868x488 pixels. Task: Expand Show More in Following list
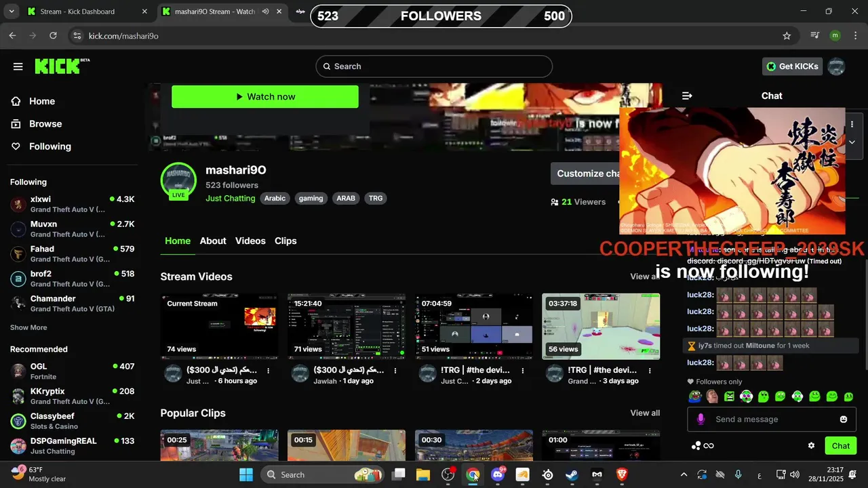click(28, 327)
